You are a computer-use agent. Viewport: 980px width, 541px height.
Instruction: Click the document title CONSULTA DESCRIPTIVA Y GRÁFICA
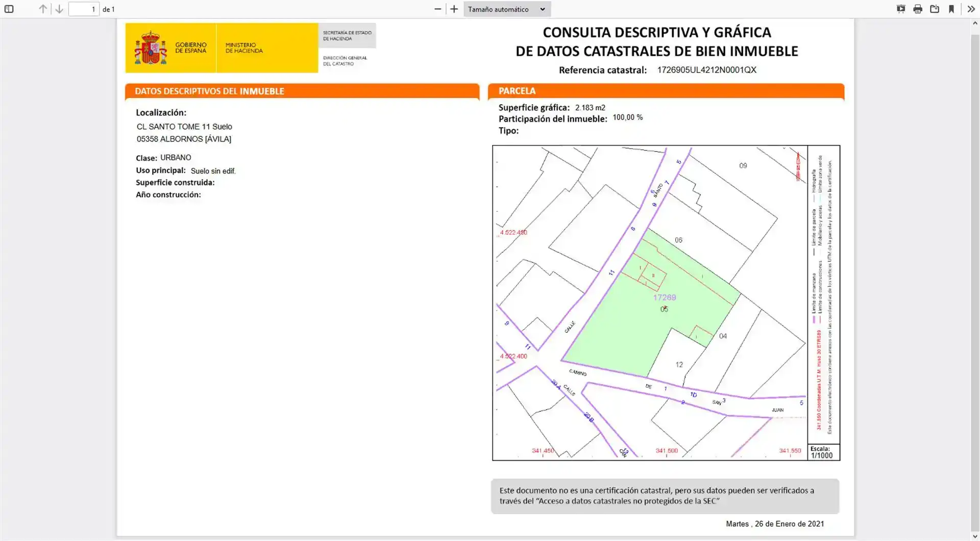tap(657, 32)
